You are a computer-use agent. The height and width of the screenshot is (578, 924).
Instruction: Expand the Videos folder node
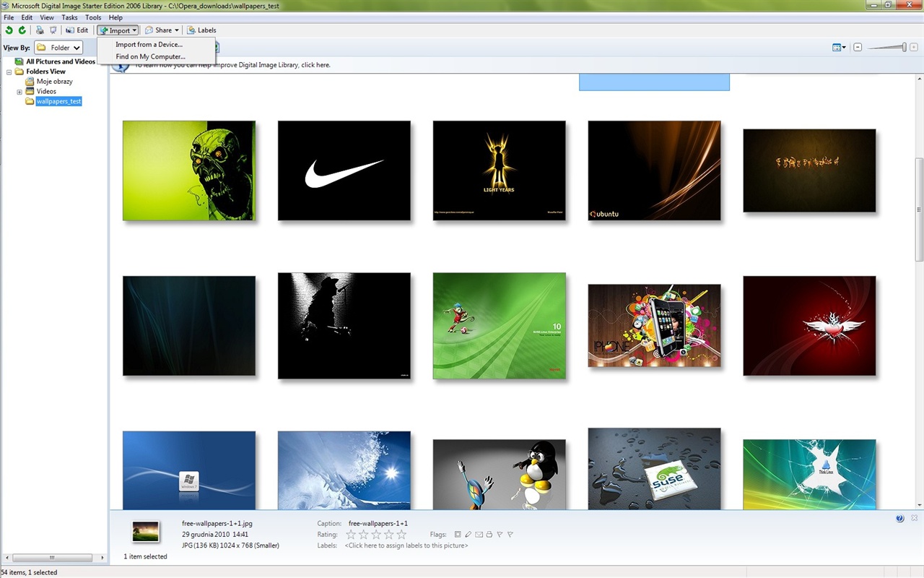tap(19, 92)
